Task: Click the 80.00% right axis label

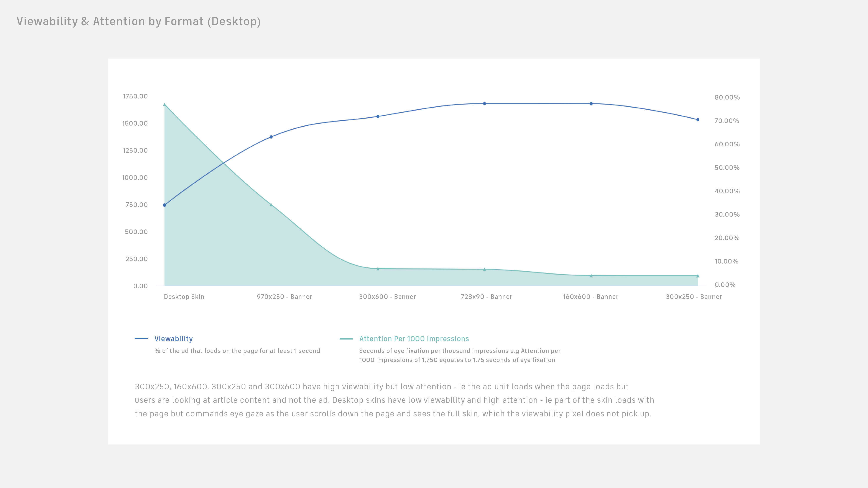Action: [x=727, y=97]
